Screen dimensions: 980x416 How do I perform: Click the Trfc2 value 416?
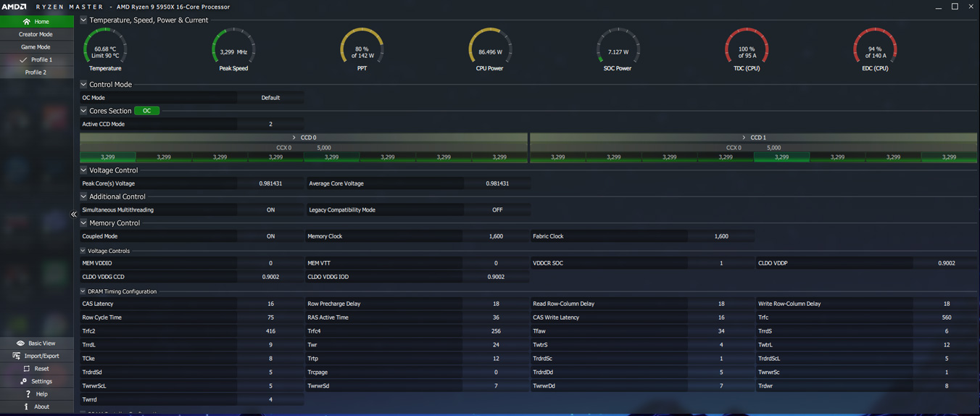pos(270,331)
